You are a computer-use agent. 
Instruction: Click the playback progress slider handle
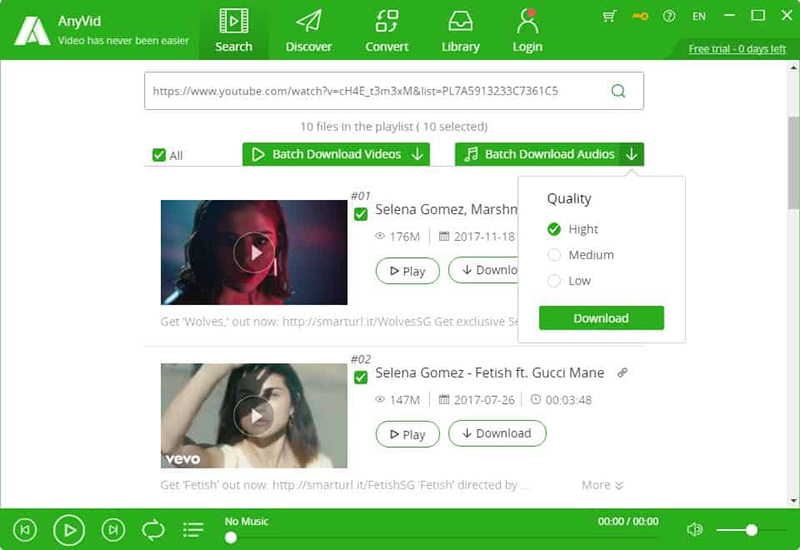(231, 537)
